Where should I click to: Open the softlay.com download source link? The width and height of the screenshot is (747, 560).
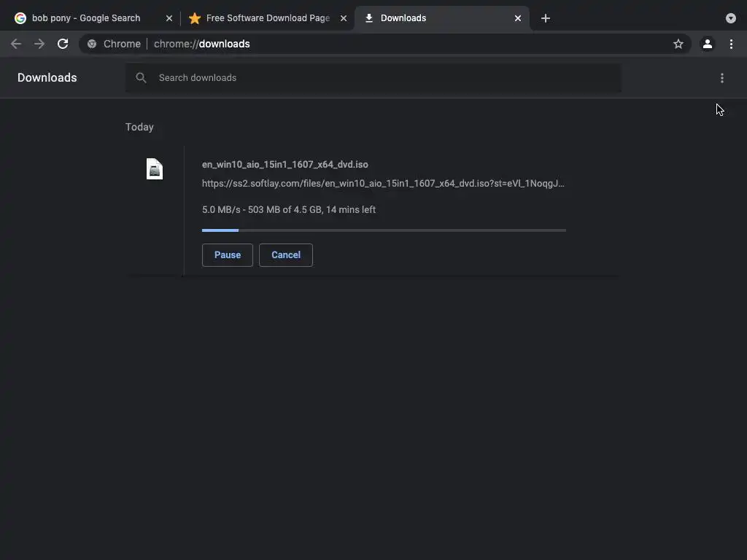click(383, 183)
